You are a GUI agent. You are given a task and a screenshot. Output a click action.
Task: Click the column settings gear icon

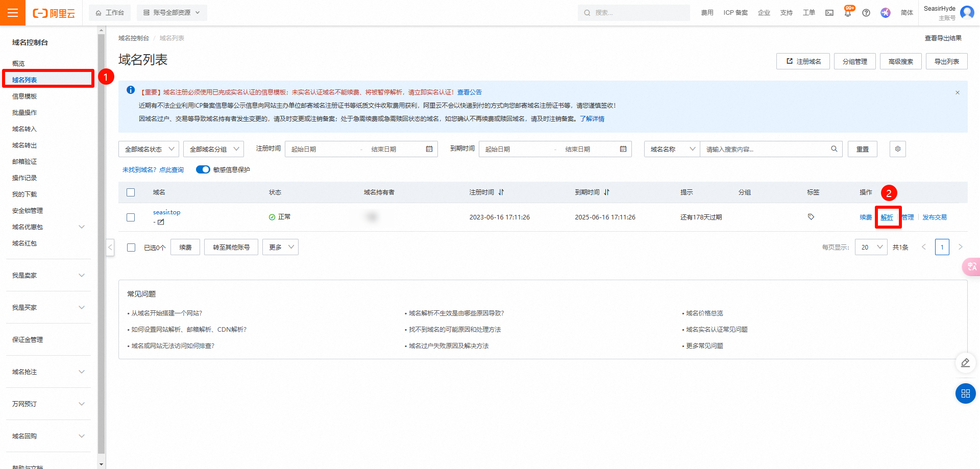point(897,149)
